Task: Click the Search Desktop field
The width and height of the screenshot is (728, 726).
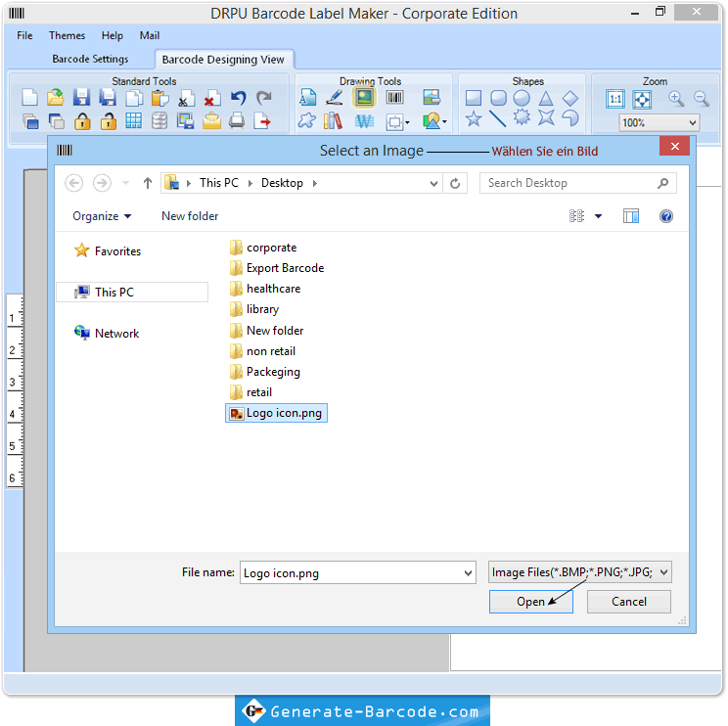Action: [x=577, y=183]
